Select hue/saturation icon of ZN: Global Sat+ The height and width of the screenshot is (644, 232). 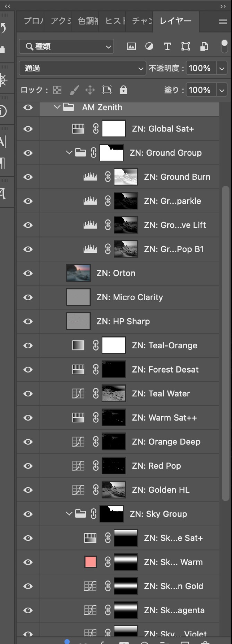[x=78, y=129]
